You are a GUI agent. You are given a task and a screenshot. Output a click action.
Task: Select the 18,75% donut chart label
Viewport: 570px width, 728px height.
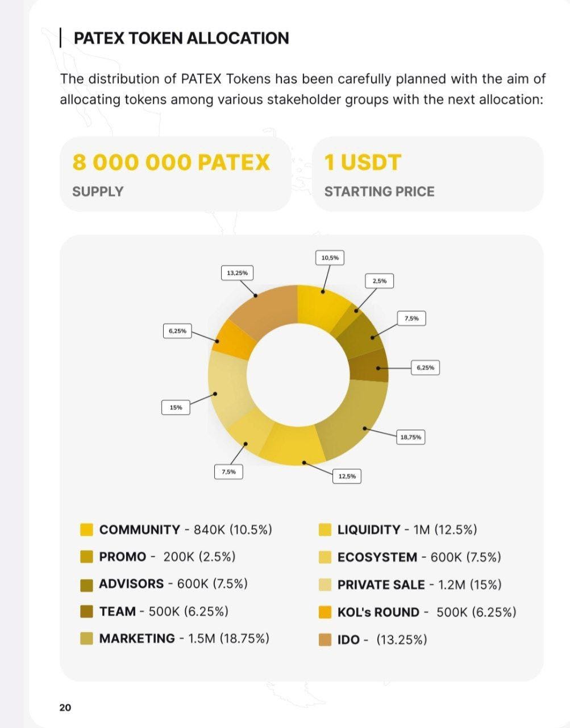(x=411, y=437)
